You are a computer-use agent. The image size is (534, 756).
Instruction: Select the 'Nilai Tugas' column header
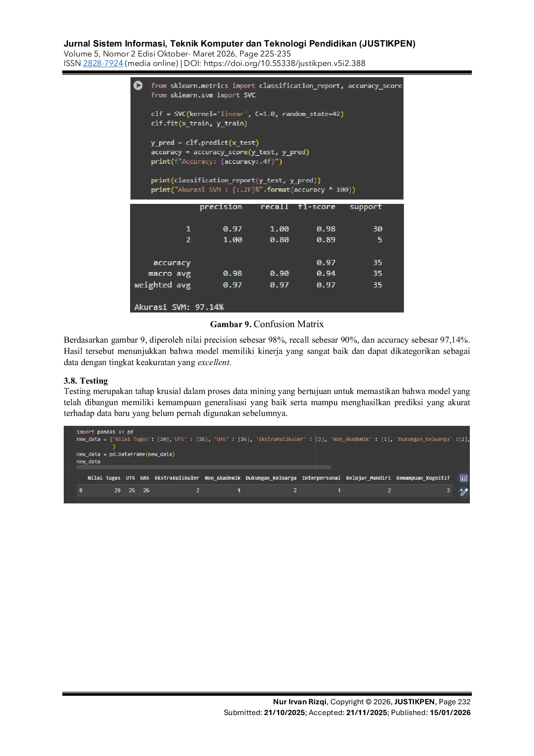[x=104, y=478]
